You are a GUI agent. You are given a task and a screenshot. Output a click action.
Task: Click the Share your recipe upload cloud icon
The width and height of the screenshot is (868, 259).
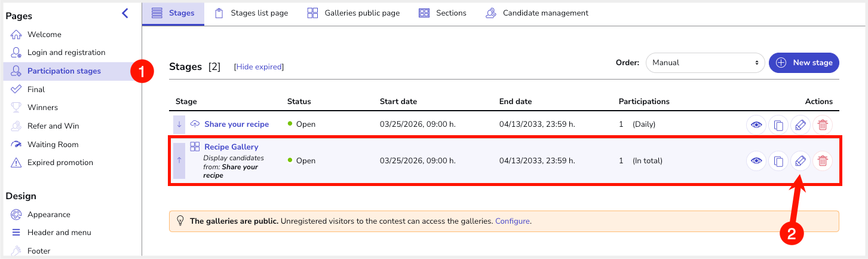coord(195,124)
